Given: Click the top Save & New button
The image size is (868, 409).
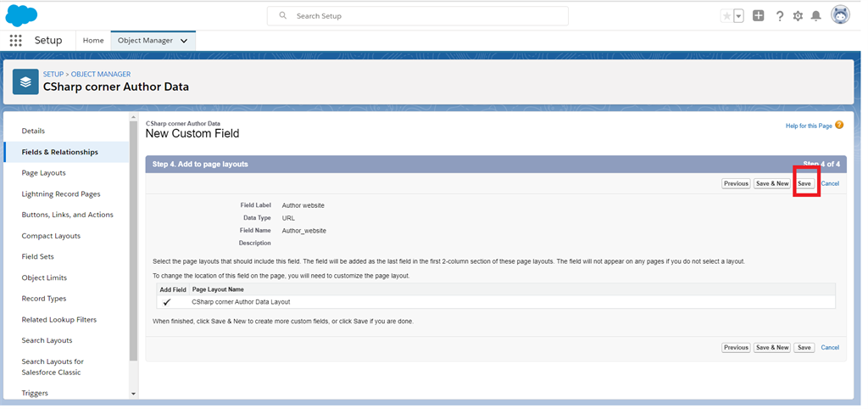Looking at the screenshot, I should (x=772, y=183).
